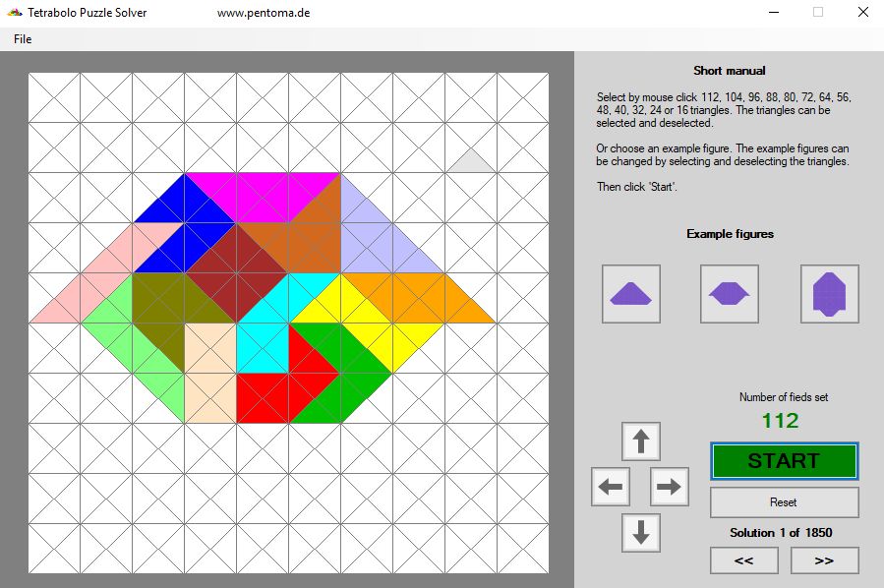Click the left arrow move button
The width and height of the screenshot is (884, 588).
(611, 487)
